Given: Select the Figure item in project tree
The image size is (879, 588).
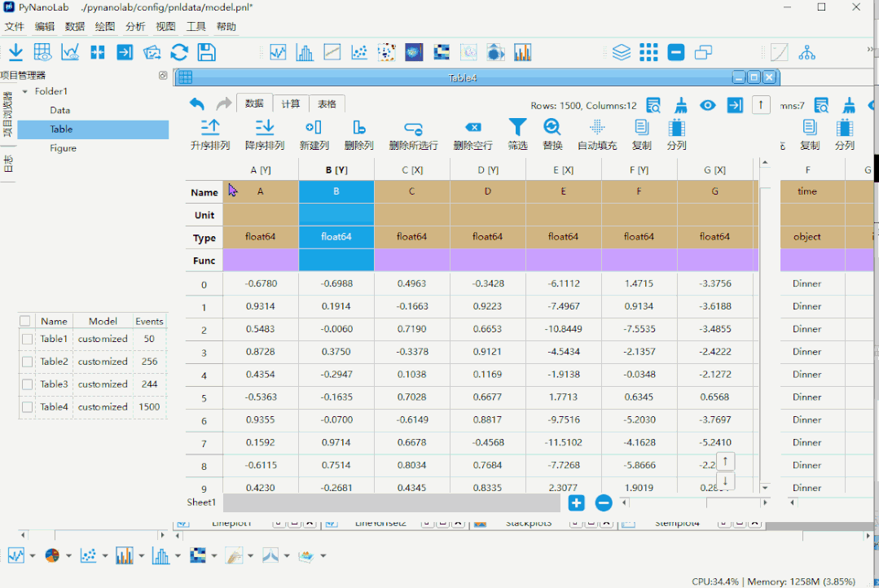Looking at the screenshot, I should 63,148.
